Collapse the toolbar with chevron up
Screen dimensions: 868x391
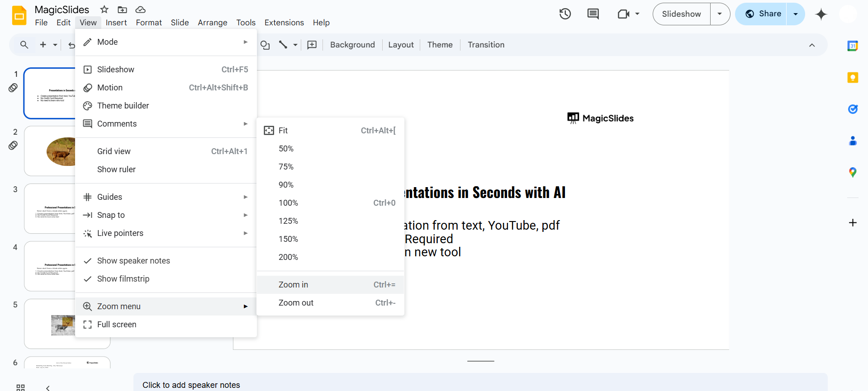(811, 45)
